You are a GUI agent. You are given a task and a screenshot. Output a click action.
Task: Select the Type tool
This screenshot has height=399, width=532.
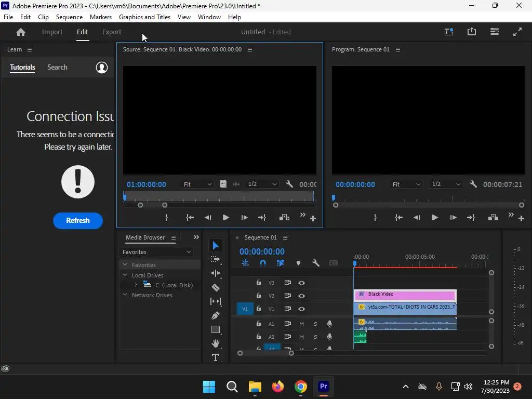coord(216,357)
